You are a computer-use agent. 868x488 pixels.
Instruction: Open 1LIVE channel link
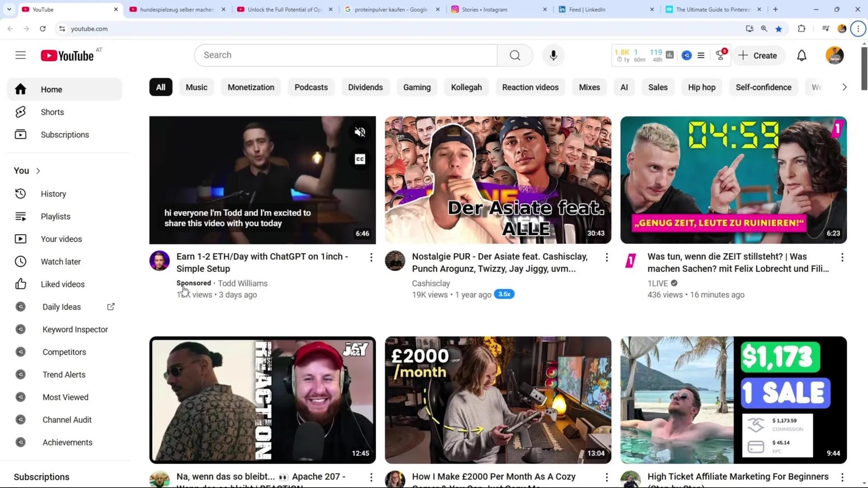tap(657, 283)
